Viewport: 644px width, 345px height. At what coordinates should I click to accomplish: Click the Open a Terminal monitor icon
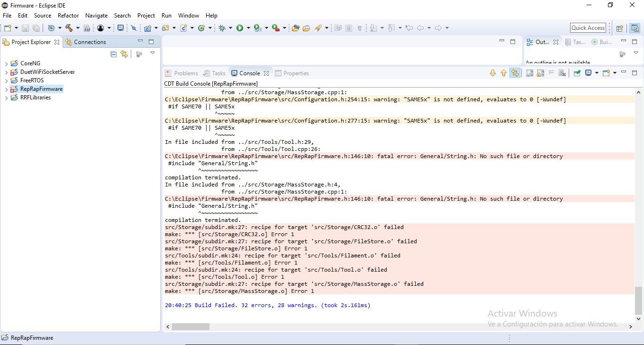[x=120, y=28]
